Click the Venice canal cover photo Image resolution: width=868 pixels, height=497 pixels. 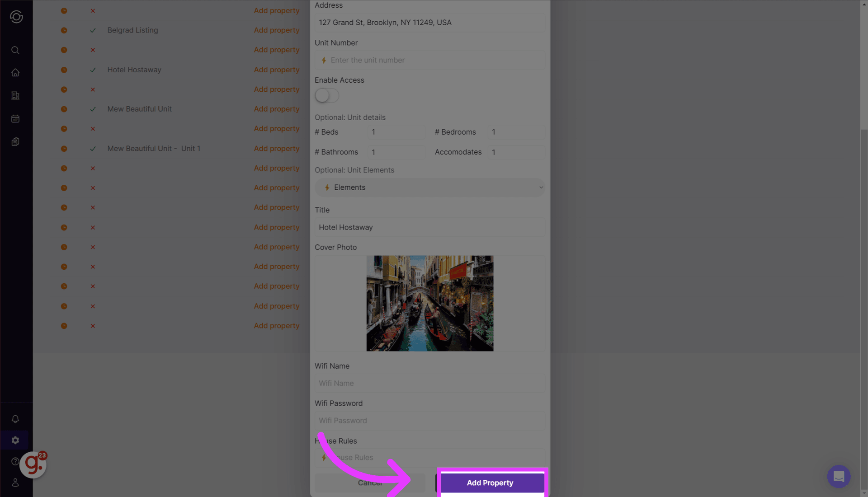click(429, 303)
